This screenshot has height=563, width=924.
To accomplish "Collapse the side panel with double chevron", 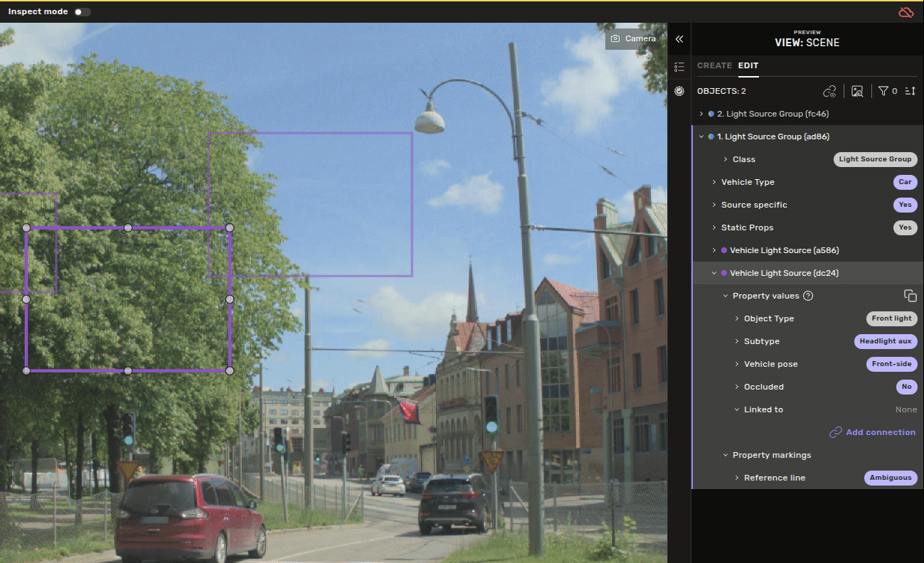I will pos(679,39).
